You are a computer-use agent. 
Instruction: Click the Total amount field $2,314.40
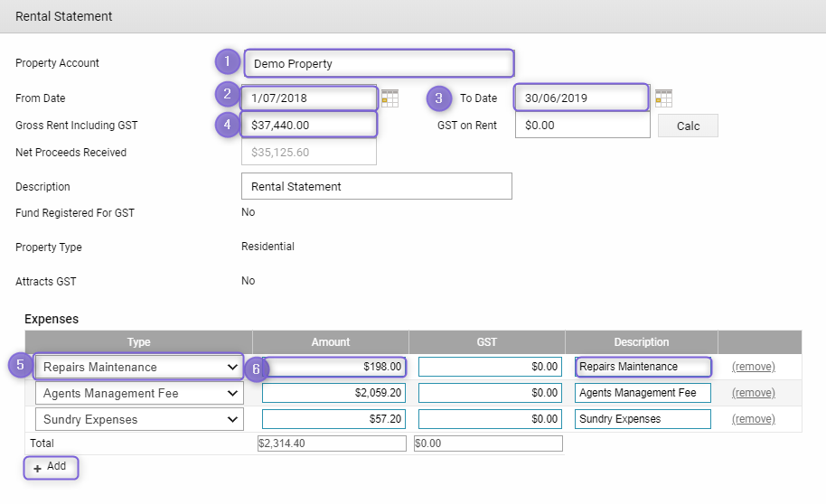(332, 443)
